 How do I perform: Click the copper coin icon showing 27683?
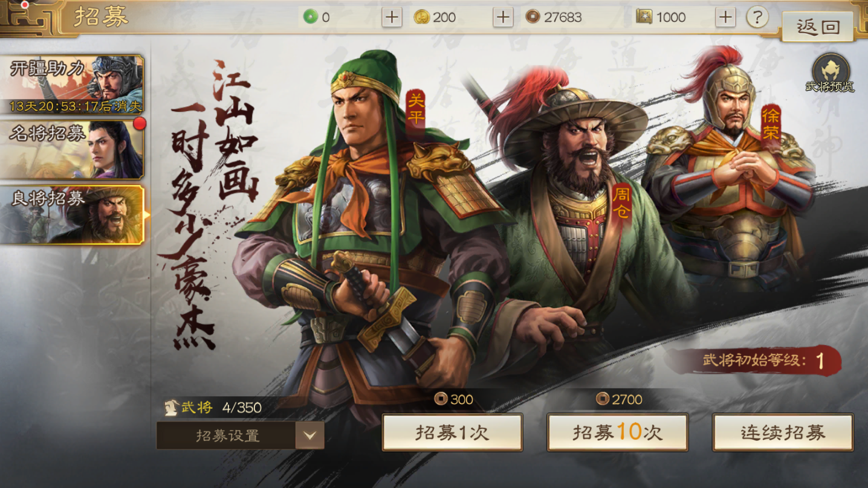pos(532,17)
